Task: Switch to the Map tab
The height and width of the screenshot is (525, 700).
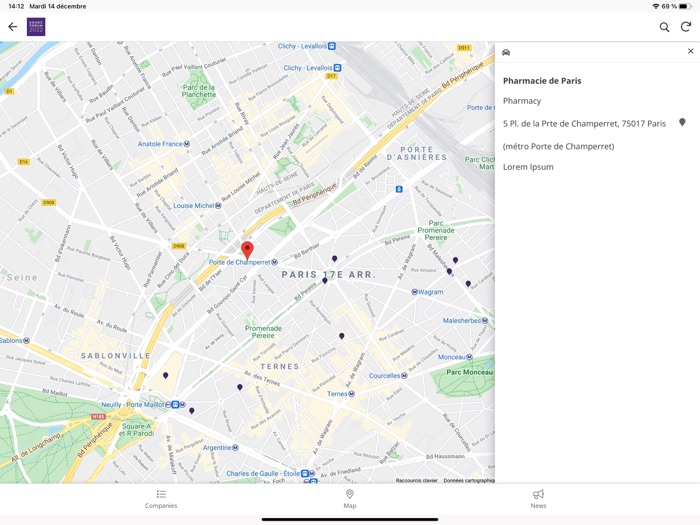Action: pyautogui.click(x=350, y=499)
